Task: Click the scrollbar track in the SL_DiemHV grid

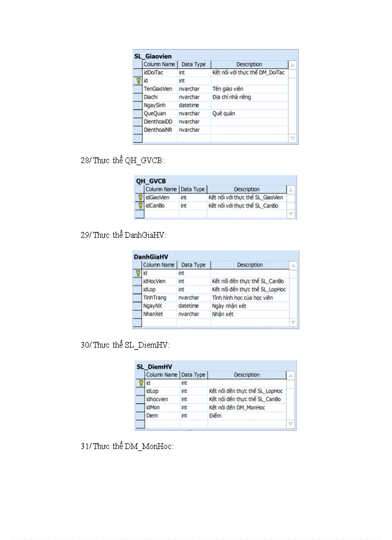Action: point(290,402)
